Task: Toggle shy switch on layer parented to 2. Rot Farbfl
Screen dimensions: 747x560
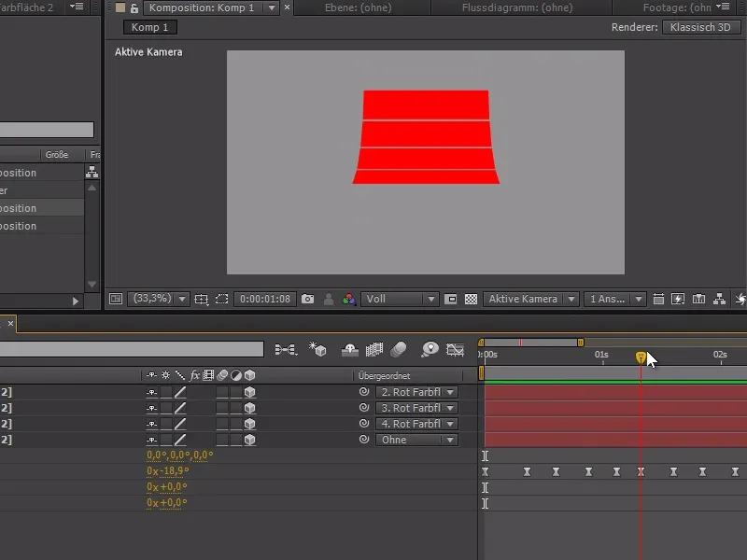Action: coord(152,392)
